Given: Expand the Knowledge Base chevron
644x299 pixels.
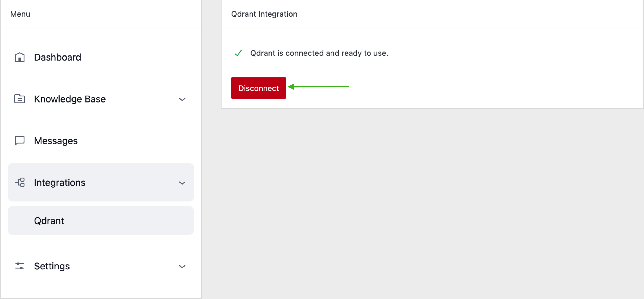Looking at the screenshot, I should pos(182,99).
